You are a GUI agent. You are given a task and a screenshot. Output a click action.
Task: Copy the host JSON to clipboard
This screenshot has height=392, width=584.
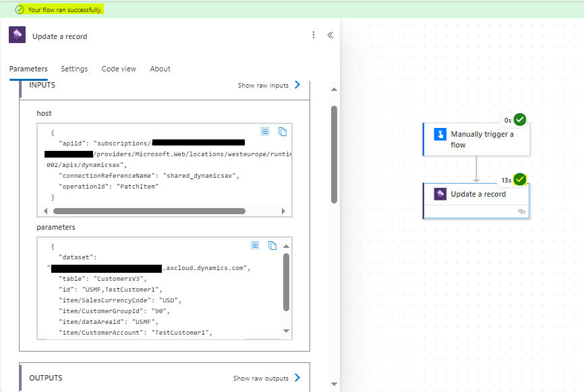pos(283,131)
